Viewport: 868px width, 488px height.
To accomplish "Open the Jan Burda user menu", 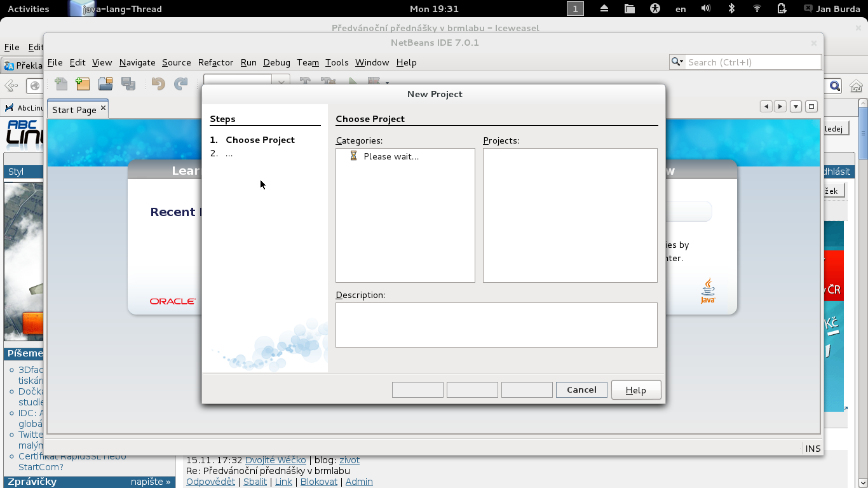I will (x=833, y=9).
